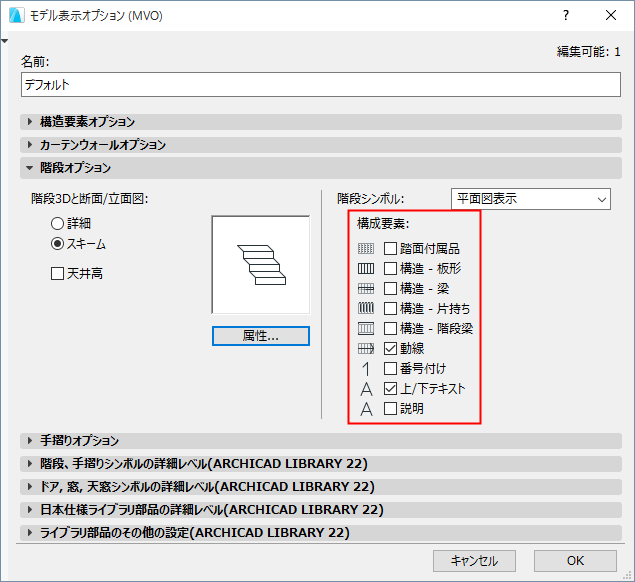Confirm with the OK button
This screenshot has width=635, height=582.
click(575, 561)
